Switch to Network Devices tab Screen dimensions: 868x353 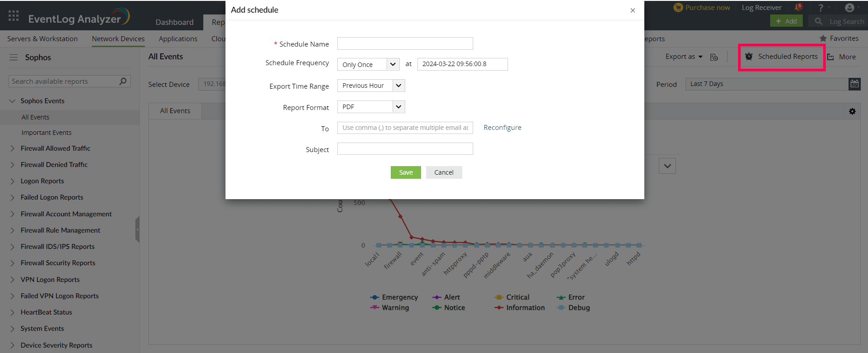118,39
